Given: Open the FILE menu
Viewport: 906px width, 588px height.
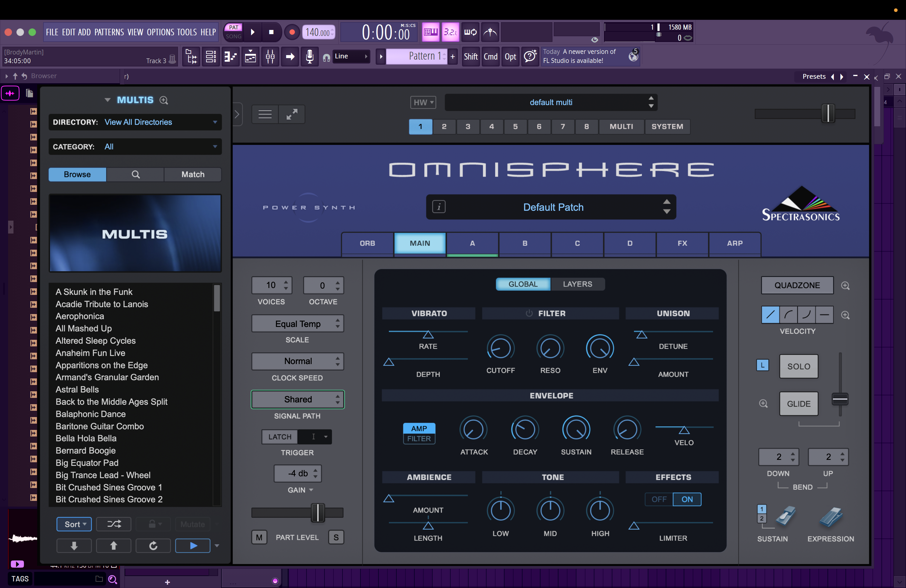Looking at the screenshot, I should (52, 32).
